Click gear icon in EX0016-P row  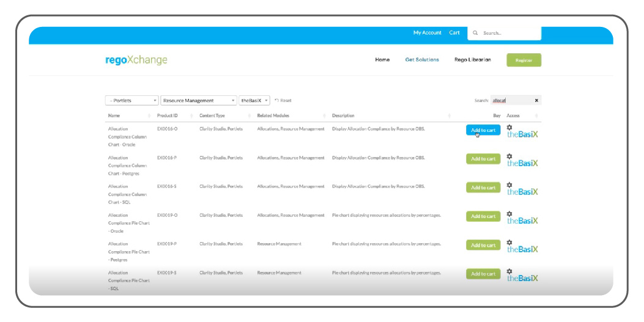coord(509,156)
